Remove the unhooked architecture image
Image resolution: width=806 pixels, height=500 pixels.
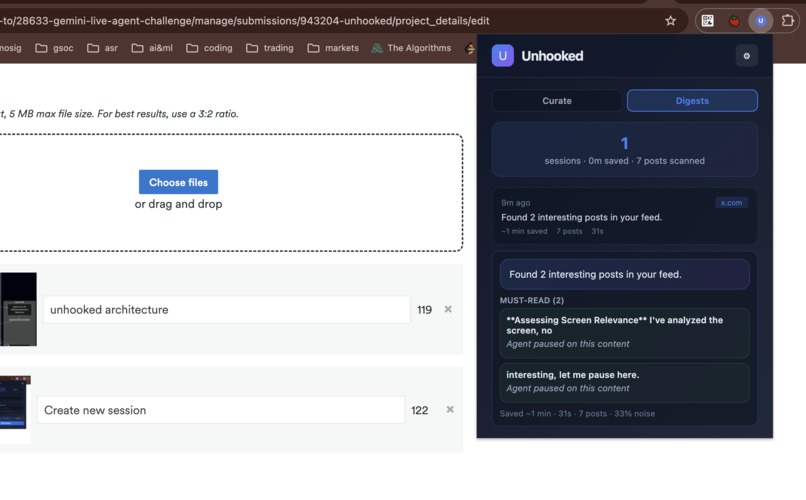[x=448, y=309]
